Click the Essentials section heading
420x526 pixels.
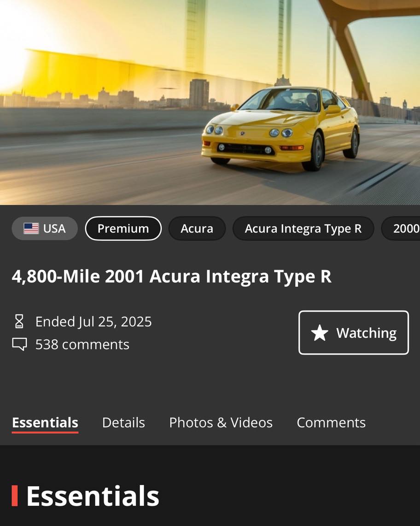click(93, 496)
